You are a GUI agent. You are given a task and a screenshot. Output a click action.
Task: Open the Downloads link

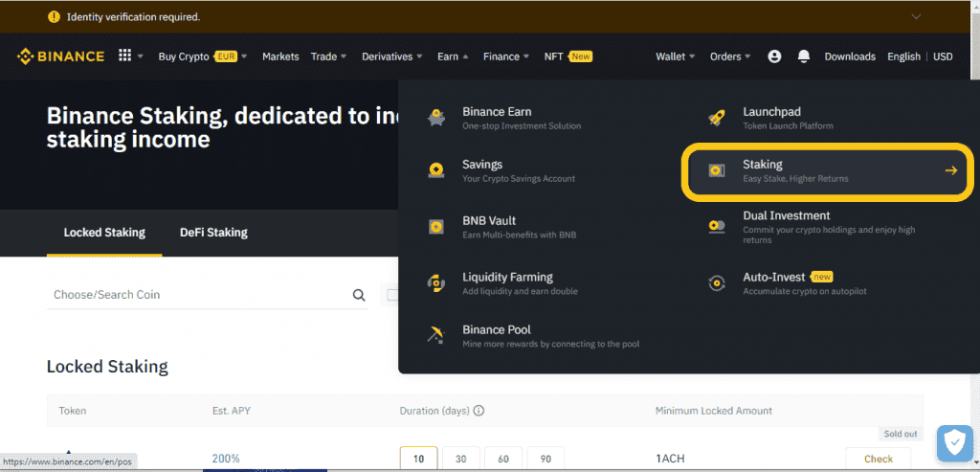(850, 56)
